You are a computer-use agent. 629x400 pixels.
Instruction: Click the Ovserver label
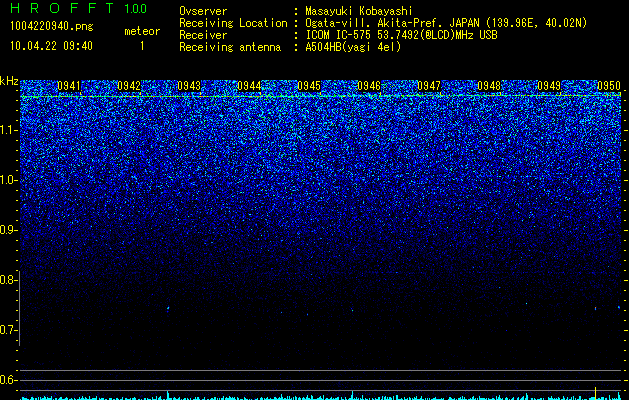203,11
